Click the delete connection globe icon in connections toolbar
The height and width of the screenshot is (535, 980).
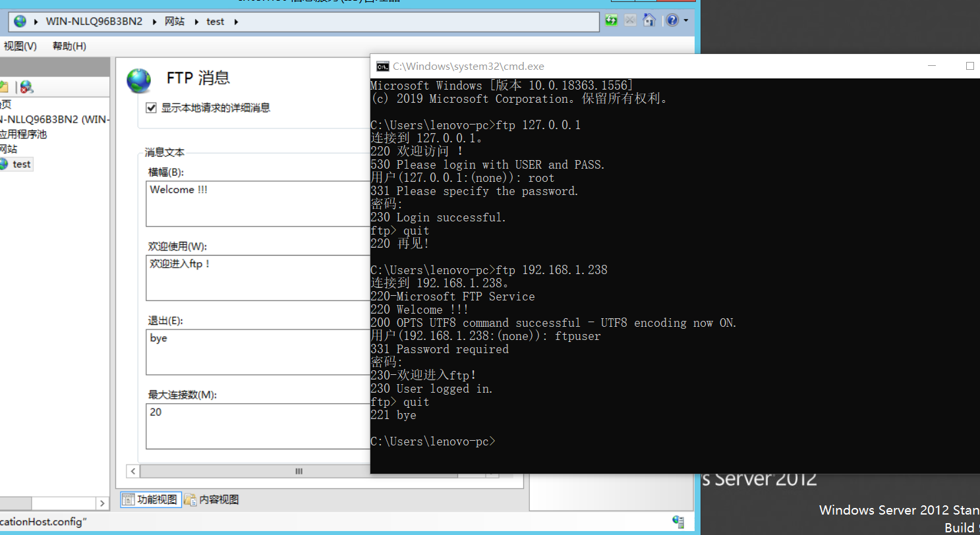(26, 87)
